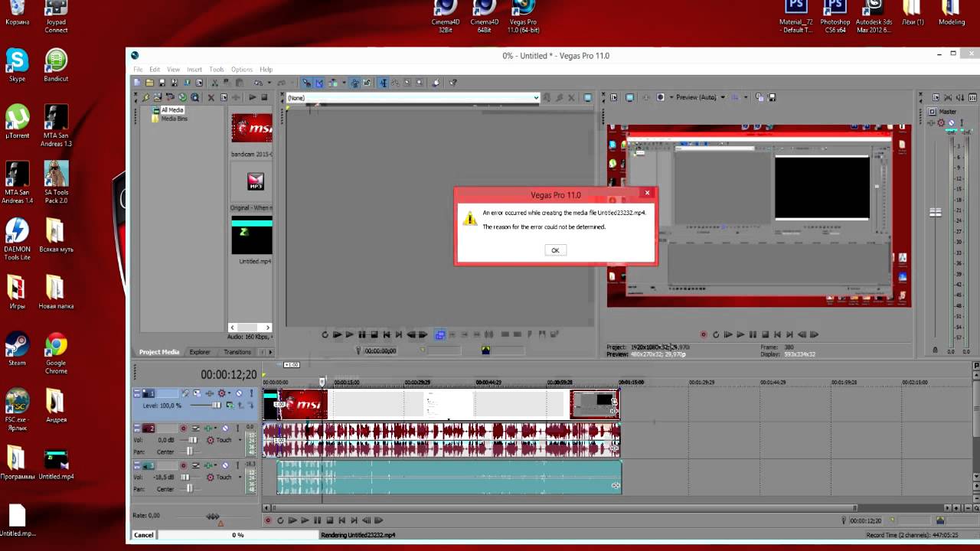Arm audio track 2 for recording
The image size is (980, 551).
tap(183, 429)
